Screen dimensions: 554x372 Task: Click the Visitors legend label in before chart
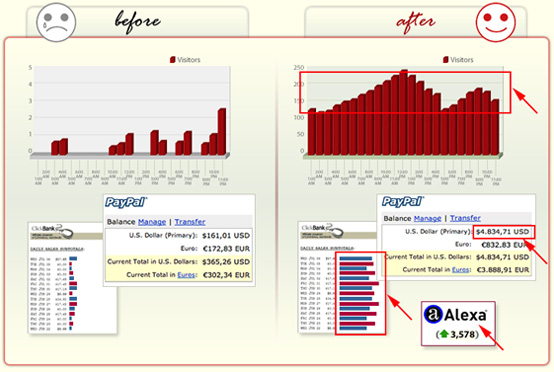(189, 60)
